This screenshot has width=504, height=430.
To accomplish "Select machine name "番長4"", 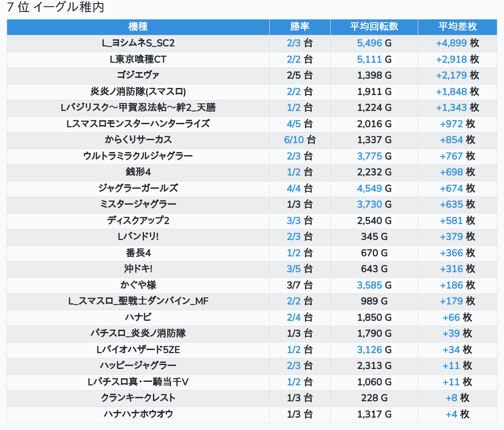I will tap(138, 253).
